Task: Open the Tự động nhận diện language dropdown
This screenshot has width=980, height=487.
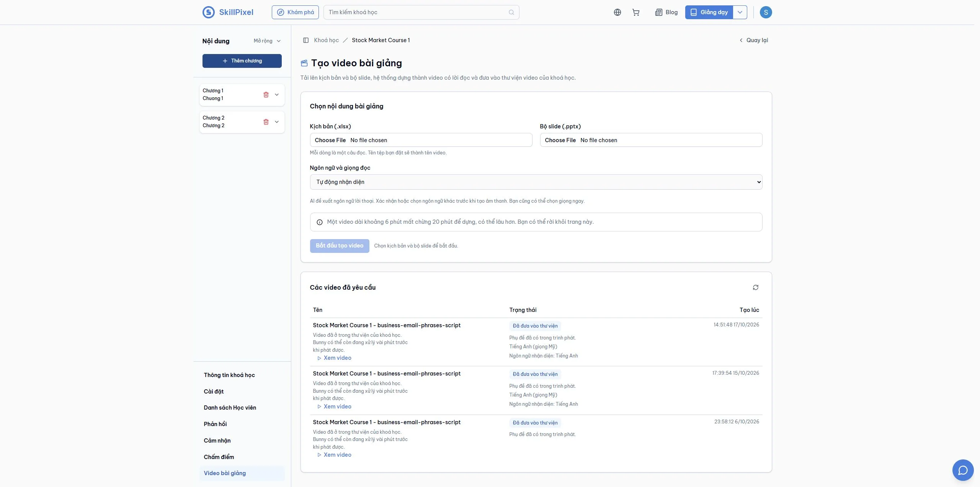Action: tap(536, 182)
